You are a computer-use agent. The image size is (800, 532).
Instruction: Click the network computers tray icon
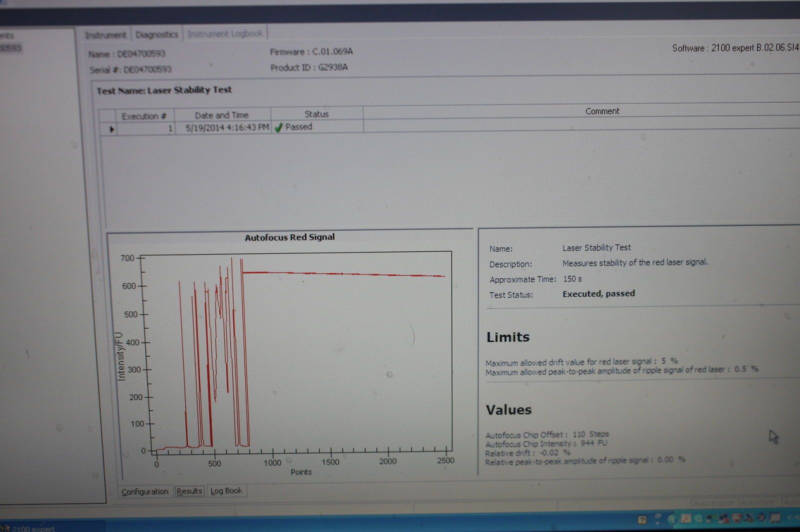pyautogui.click(x=723, y=519)
